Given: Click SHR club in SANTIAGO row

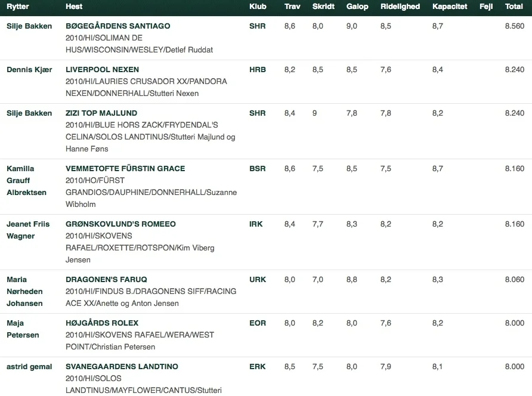Looking at the screenshot, I should click(258, 26).
